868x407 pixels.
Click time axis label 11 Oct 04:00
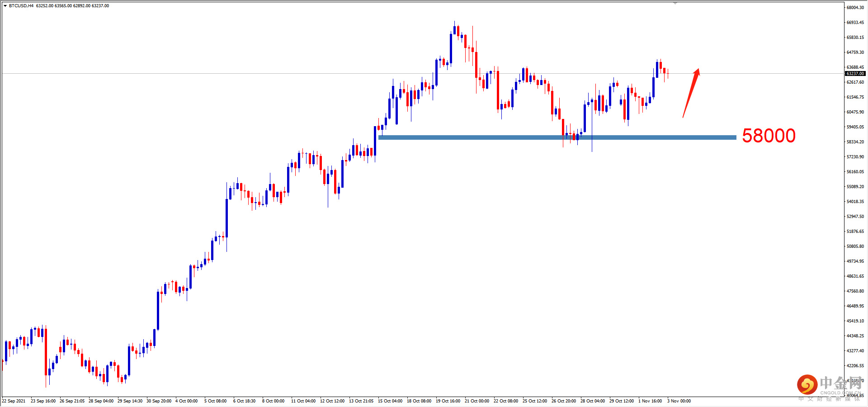303,401
